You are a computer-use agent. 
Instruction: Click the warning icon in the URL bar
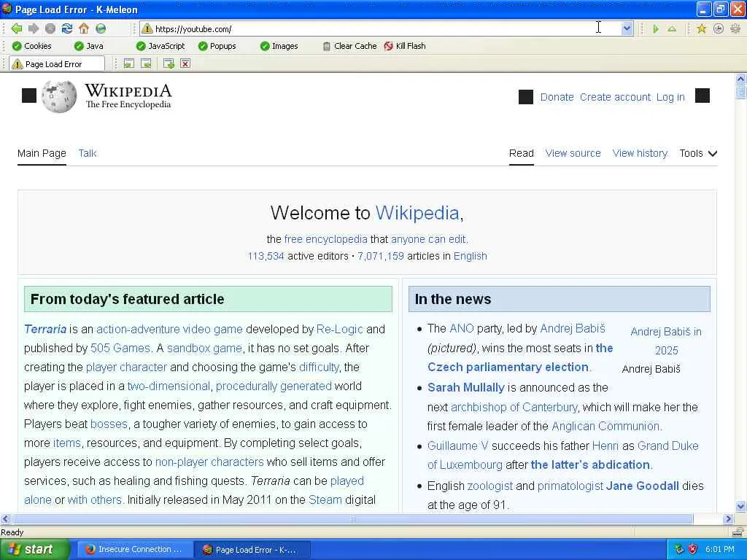point(147,28)
